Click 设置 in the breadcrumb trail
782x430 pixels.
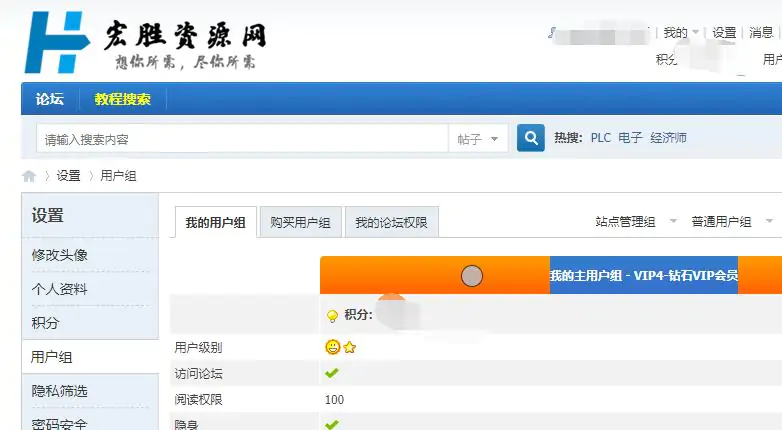pyautogui.click(x=68, y=176)
